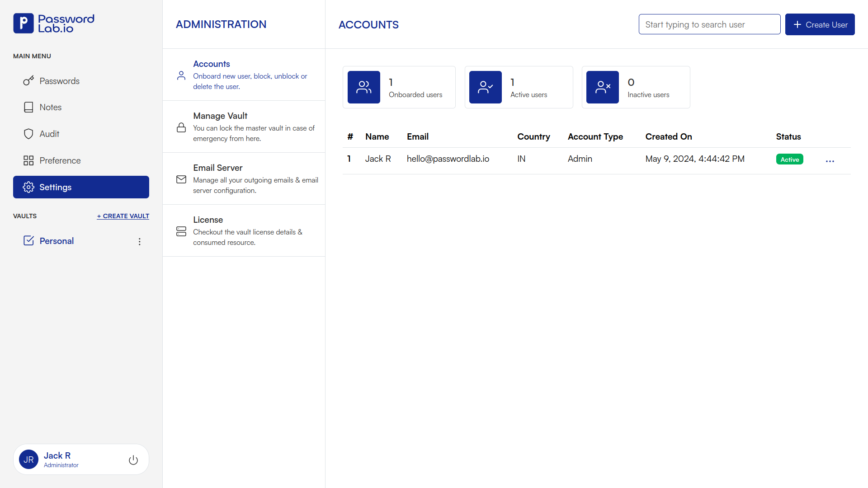Viewport: 868px width, 488px height.
Task: Click the IN country cell
Action: pyautogui.click(x=521, y=159)
